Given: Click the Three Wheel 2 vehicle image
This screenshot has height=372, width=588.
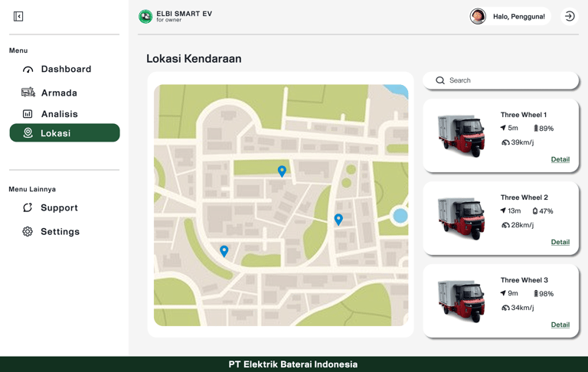Looking at the screenshot, I should [461, 219].
